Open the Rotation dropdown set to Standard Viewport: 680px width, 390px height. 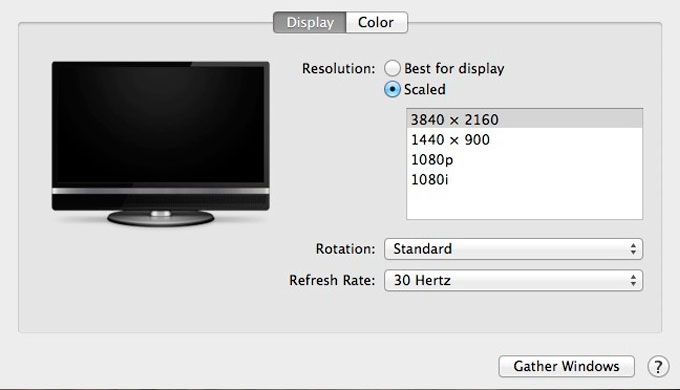(x=513, y=249)
